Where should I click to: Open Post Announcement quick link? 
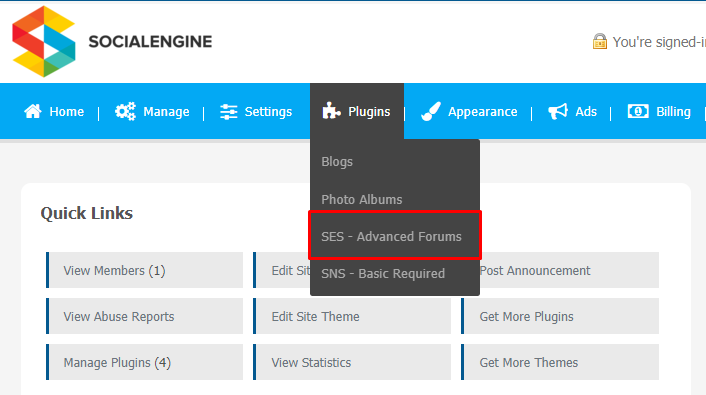[569, 270]
